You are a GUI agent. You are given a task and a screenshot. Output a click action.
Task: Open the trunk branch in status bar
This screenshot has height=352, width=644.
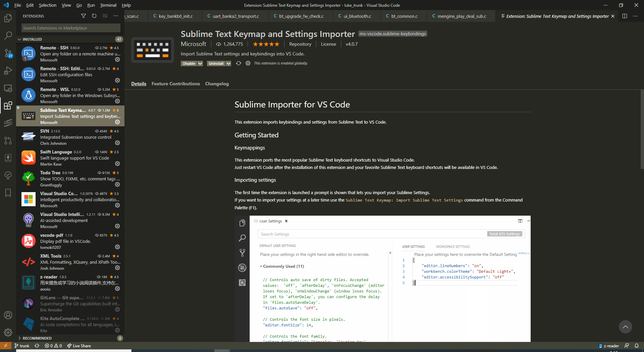tap(22, 346)
